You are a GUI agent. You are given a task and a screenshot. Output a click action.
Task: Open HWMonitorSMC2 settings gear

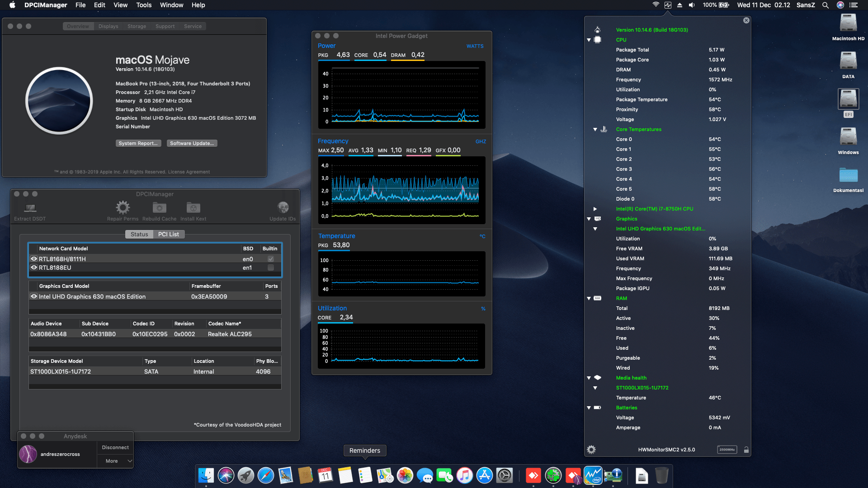590,449
